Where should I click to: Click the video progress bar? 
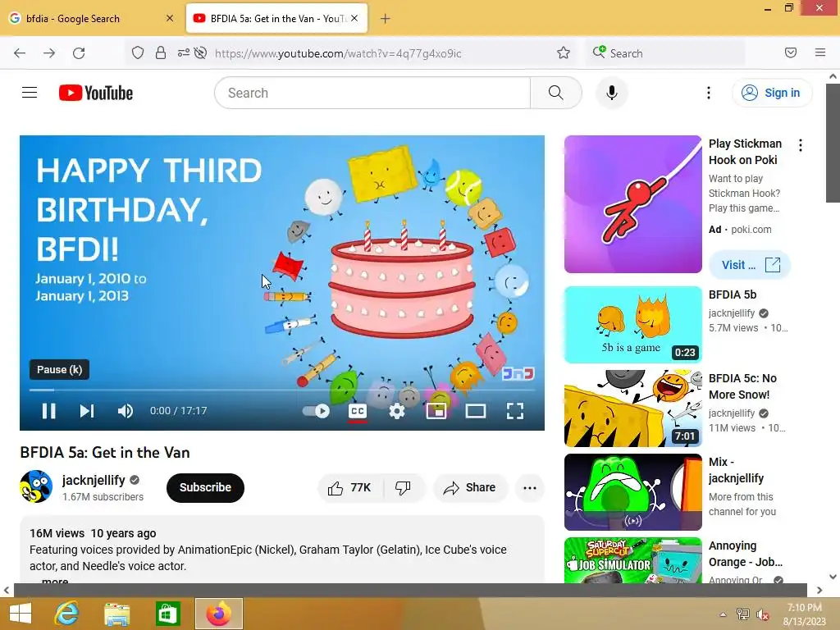coord(282,390)
